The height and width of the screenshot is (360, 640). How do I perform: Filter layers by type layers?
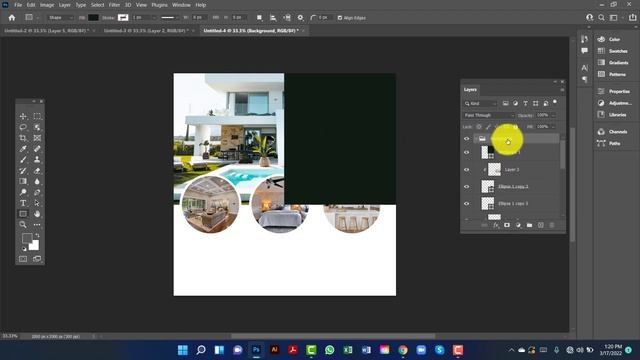[x=525, y=104]
